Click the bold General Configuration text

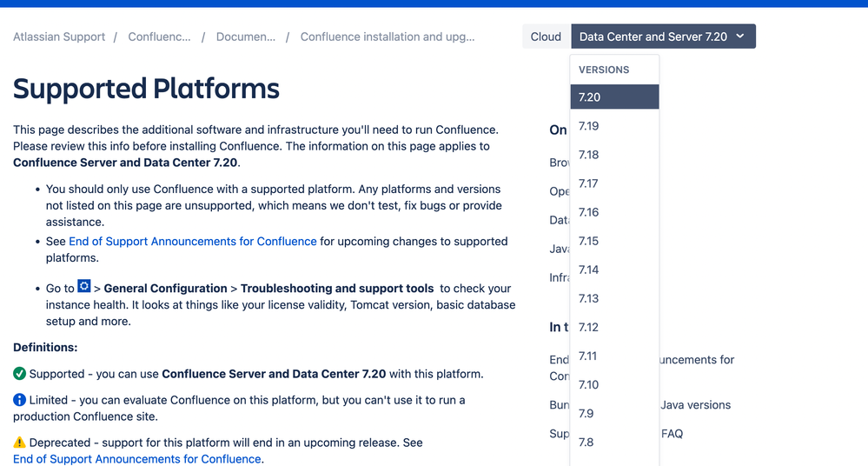(x=165, y=289)
